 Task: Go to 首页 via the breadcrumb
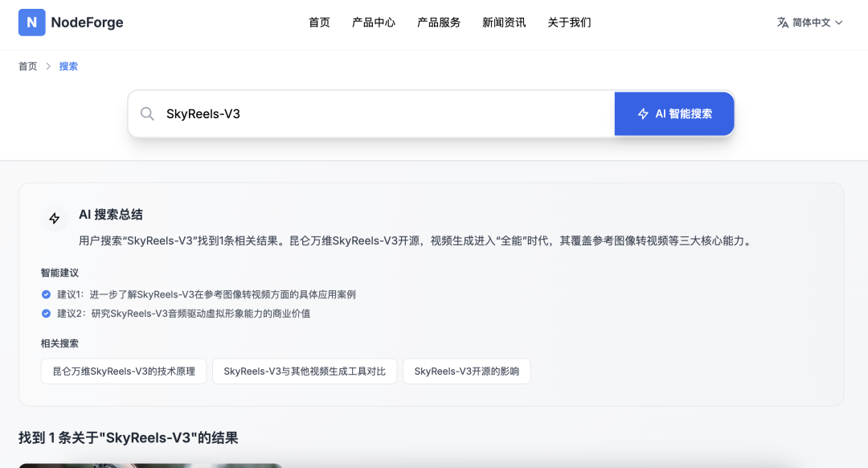click(27, 67)
